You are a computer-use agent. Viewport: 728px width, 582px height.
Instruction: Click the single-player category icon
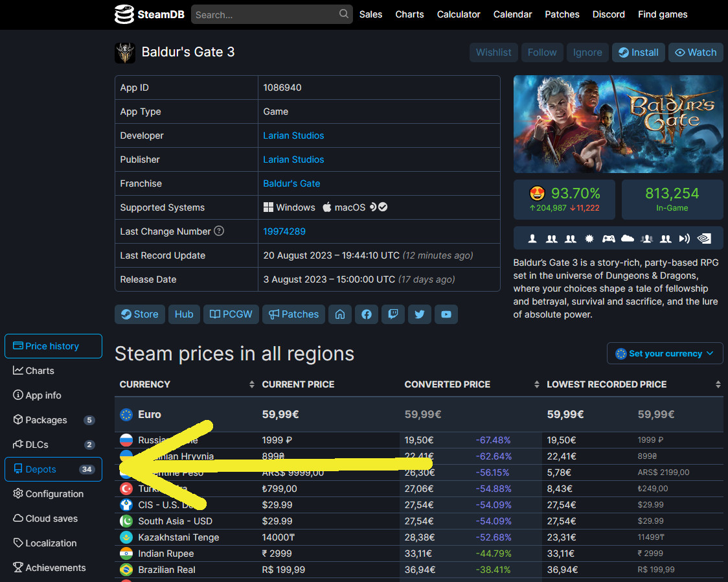pos(532,239)
